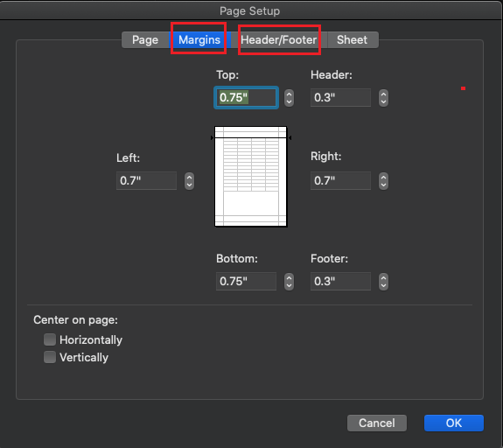Click the Margins tab
Image resolution: width=503 pixels, height=448 pixels.
(x=199, y=39)
